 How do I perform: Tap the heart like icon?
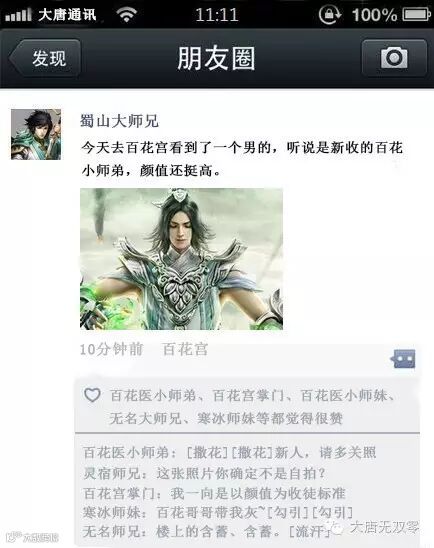92,395
